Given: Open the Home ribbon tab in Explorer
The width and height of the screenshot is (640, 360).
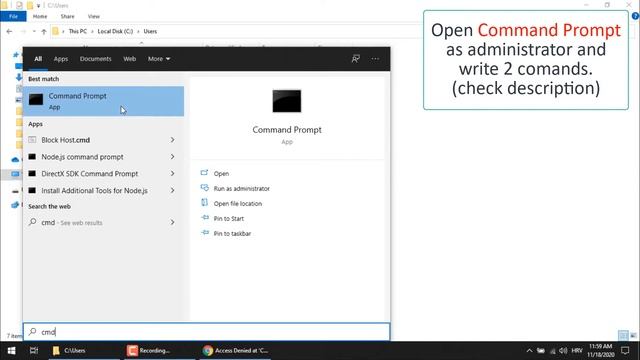Looking at the screenshot, I should (x=40, y=16).
